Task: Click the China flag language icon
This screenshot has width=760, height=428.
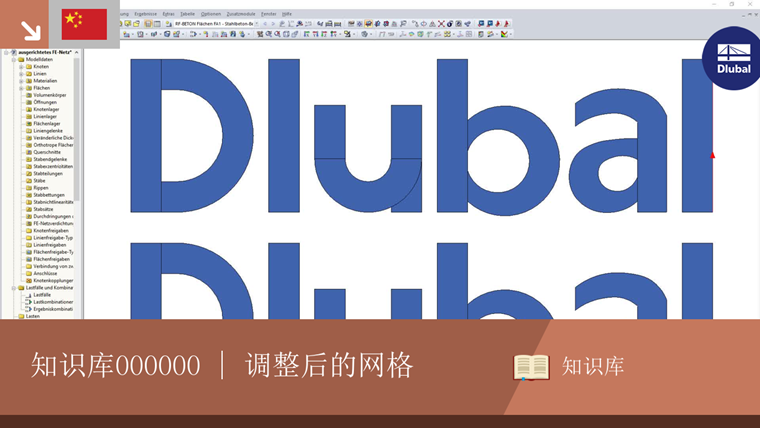Action: (84, 24)
